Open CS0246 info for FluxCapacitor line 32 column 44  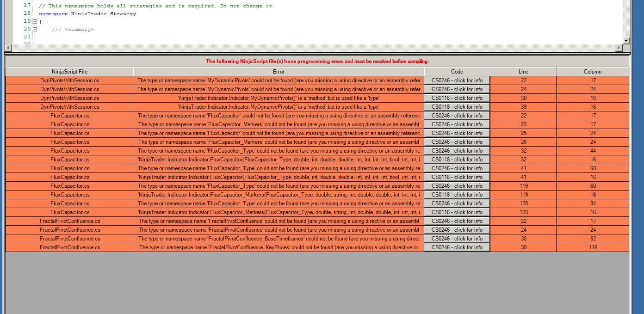[x=457, y=151]
